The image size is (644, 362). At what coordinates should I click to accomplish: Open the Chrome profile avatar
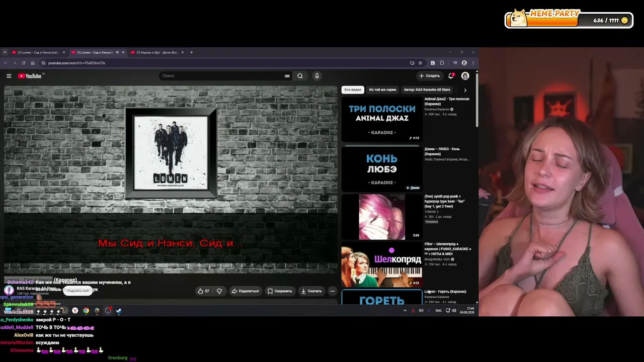tap(464, 63)
